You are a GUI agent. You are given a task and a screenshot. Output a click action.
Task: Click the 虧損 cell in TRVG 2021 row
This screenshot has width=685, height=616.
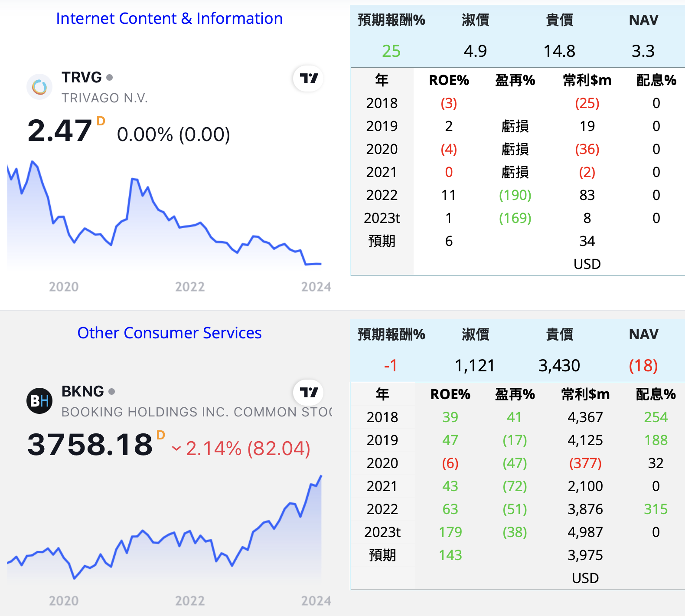pos(515,172)
